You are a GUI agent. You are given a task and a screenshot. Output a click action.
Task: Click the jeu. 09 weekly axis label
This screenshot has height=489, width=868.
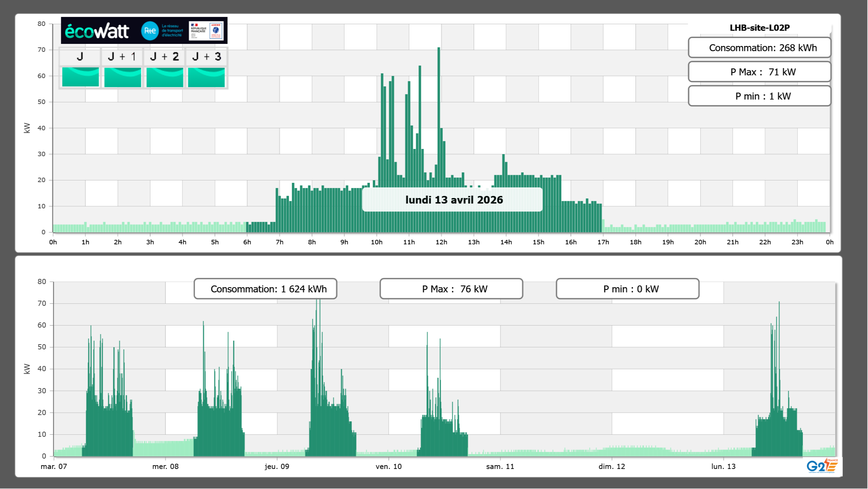(277, 467)
